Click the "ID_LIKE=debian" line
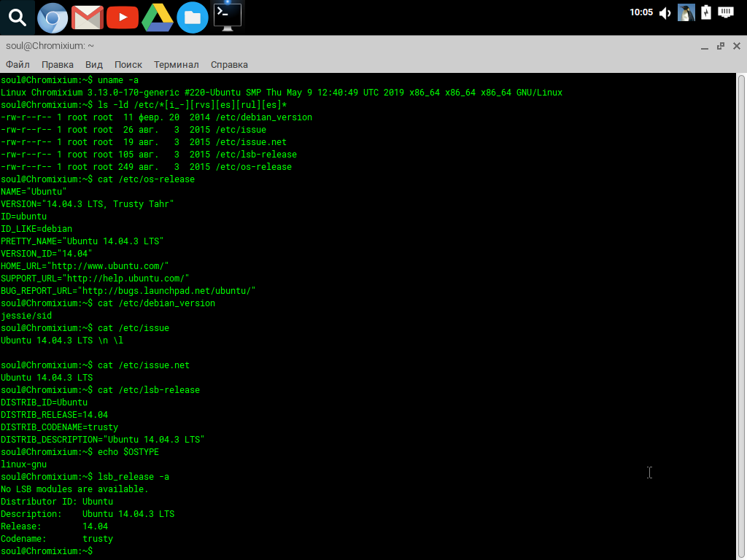Screen dimensions: 747x560 pos(36,228)
